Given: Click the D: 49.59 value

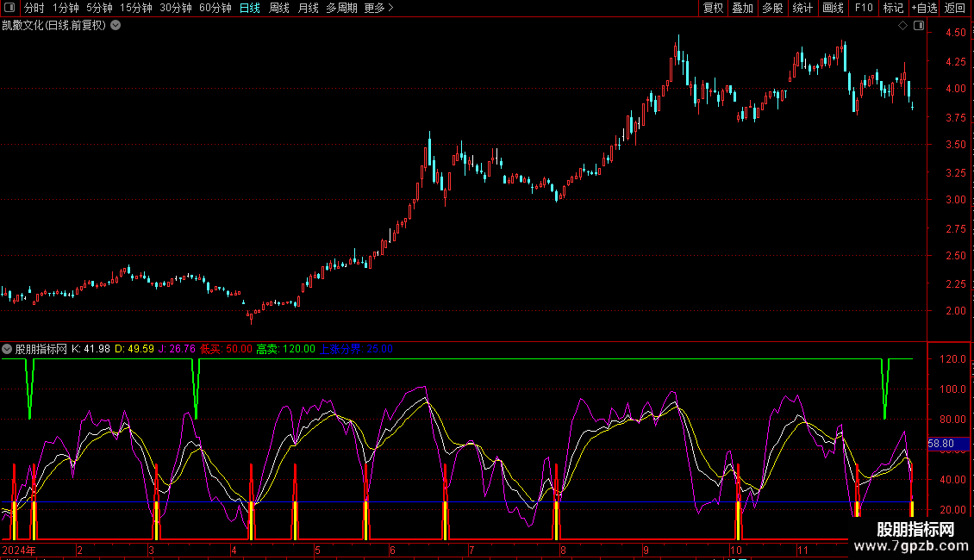Looking at the screenshot, I should pyautogui.click(x=134, y=349).
